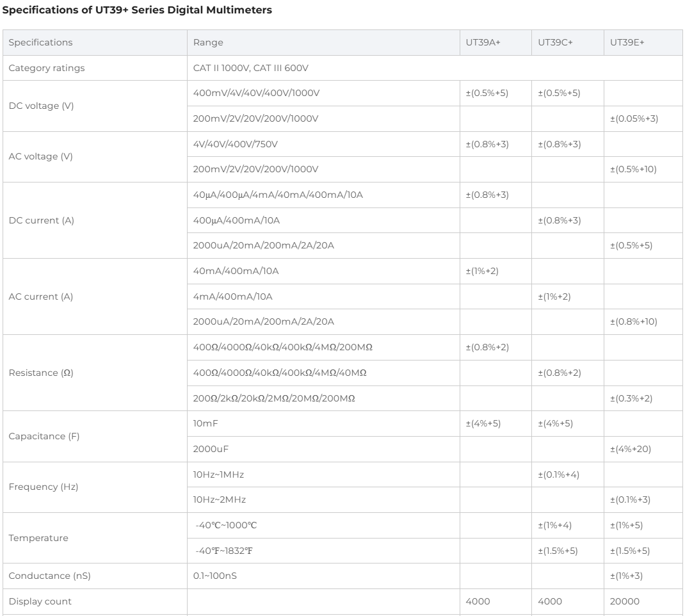The width and height of the screenshot is (685, 616).
Task: Click the UT39A+ '±(0.5%+5)' DC voltage value
Action: 487,93
